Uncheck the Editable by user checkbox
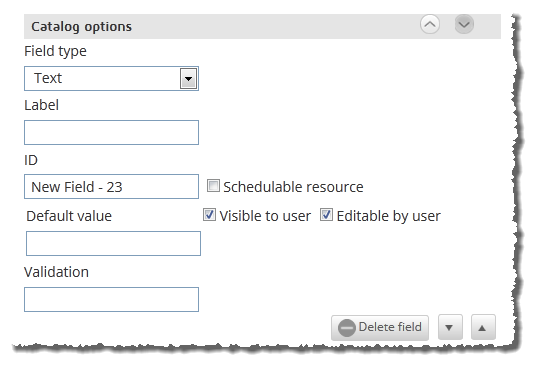The image size is (533, 366). point(326,215)
